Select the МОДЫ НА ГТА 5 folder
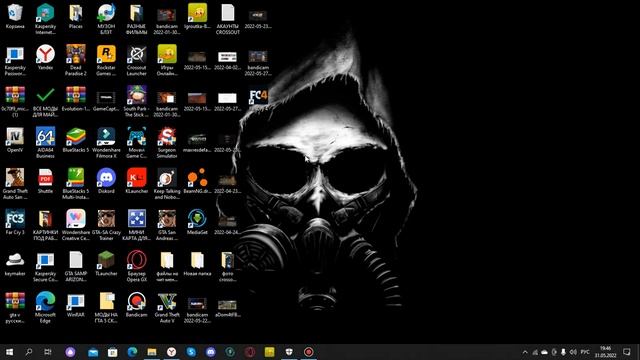Viewport: 640px width, 360px height. 106,307
